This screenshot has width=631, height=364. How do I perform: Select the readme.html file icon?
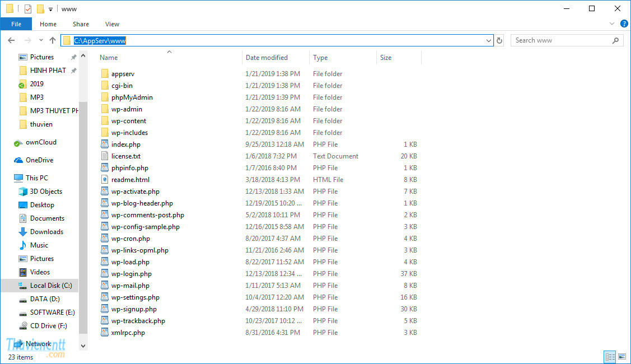click(x=105, y=180)
